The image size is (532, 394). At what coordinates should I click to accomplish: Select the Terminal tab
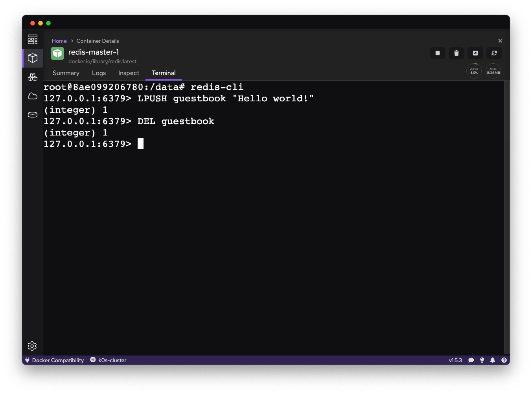tap(164, 73)
